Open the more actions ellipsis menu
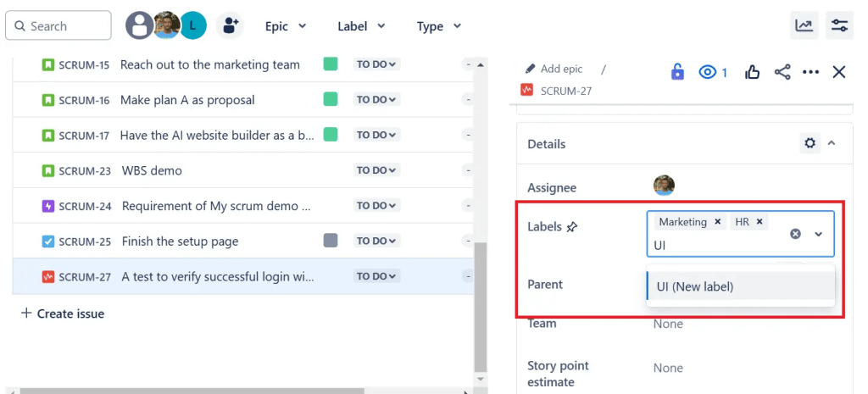 810,72
